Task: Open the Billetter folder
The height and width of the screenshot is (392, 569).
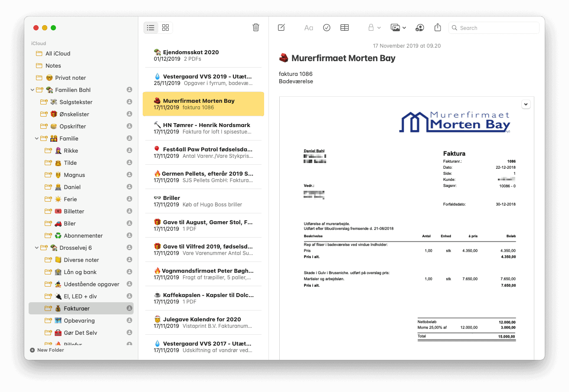Action: (x=81, y=211)
